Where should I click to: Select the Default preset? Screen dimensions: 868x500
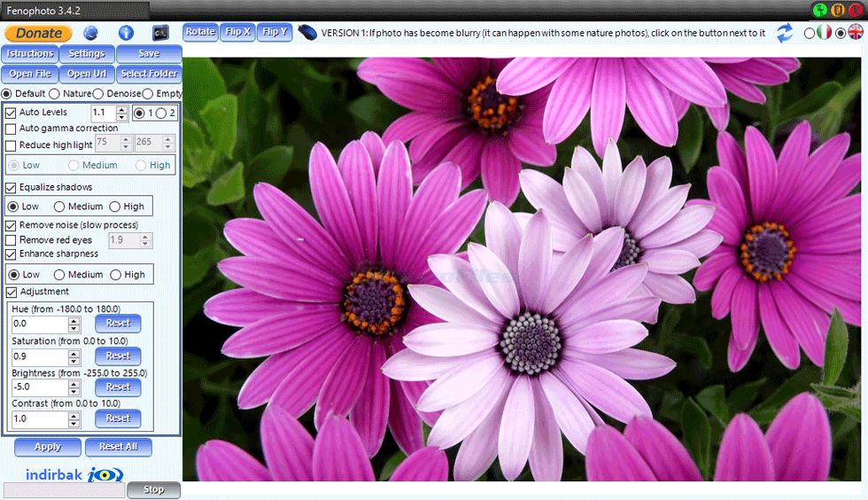click(x=7, y=94)
